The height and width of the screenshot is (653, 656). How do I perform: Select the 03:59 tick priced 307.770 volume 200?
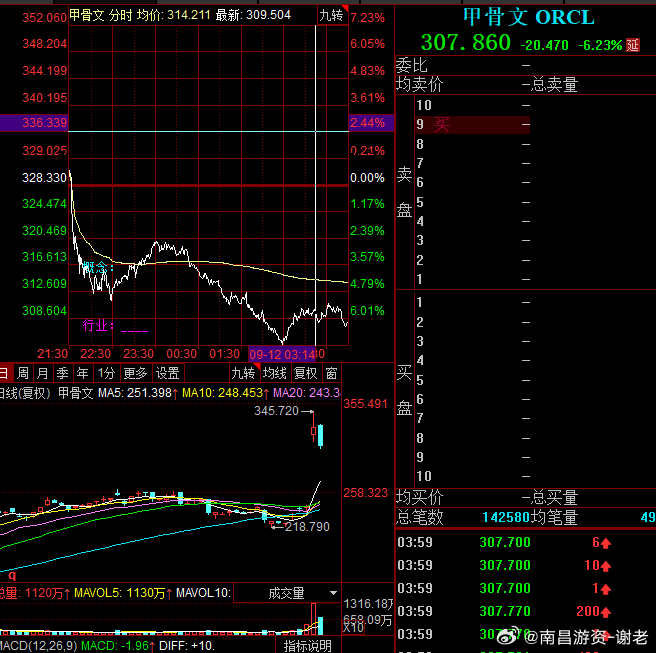click(x=525, y=612)
